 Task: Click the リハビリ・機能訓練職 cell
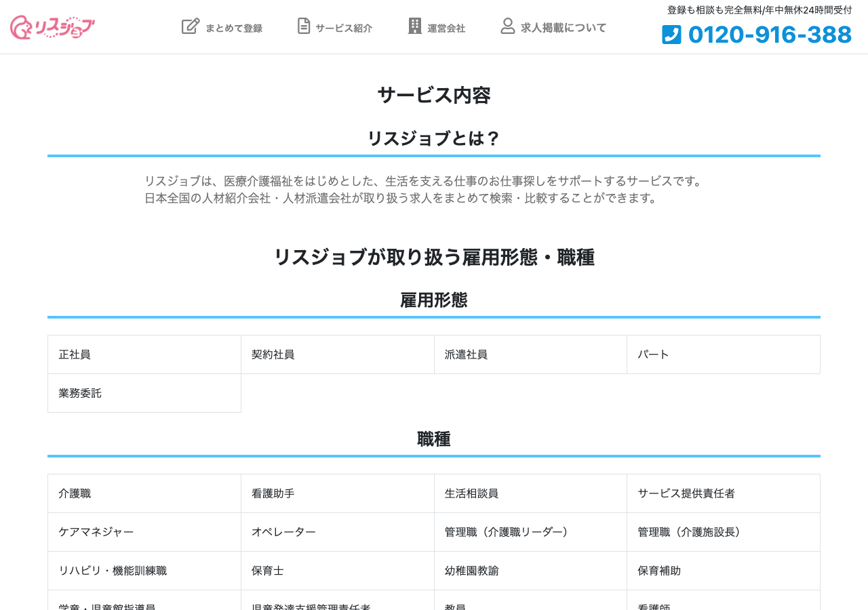pyautogui.click(x=144, y=571)
